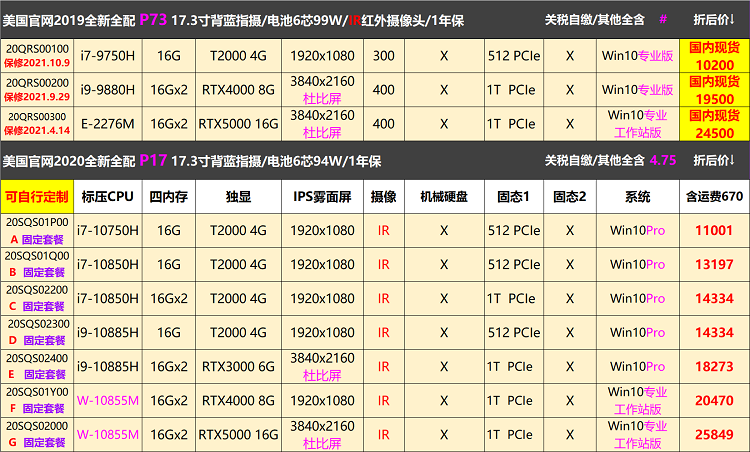This screenshot has width=750, height=452.
Task: Click 16G memory in the 20QRS00100 row
Action: (168, 56)
